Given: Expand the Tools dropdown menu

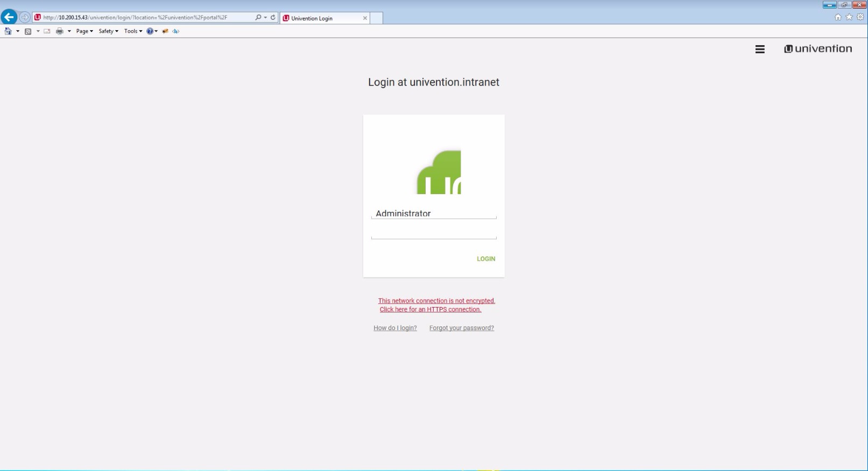Looking at the screenshot, I should [x=133, y=31].
